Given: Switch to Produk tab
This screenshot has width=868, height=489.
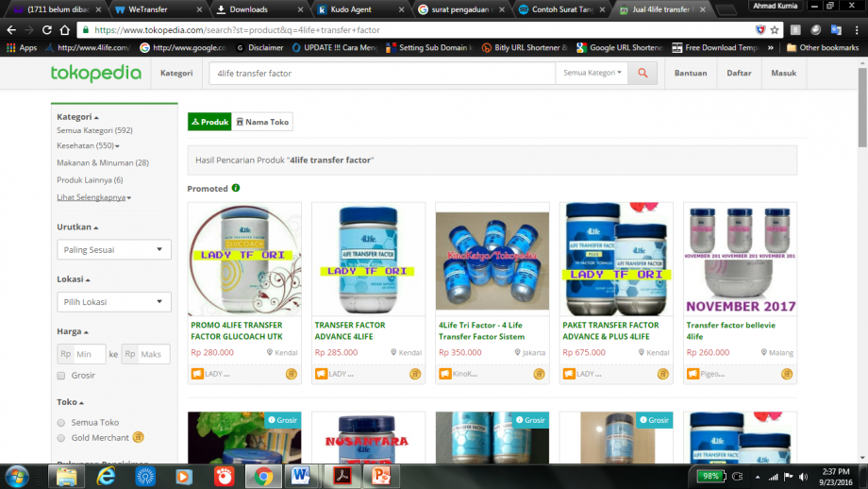Looking at the screenshot, I should (209, 122).
